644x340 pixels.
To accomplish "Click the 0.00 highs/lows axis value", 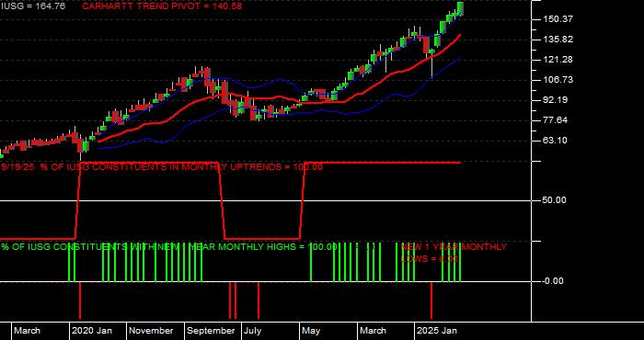I will (x=553, y=281).
